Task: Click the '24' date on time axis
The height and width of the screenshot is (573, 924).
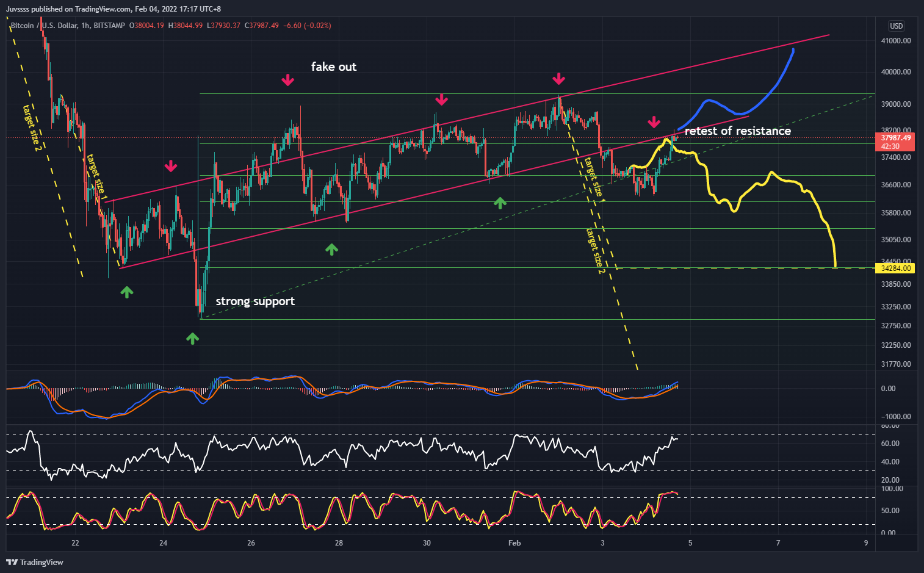Action: (163, 543)
